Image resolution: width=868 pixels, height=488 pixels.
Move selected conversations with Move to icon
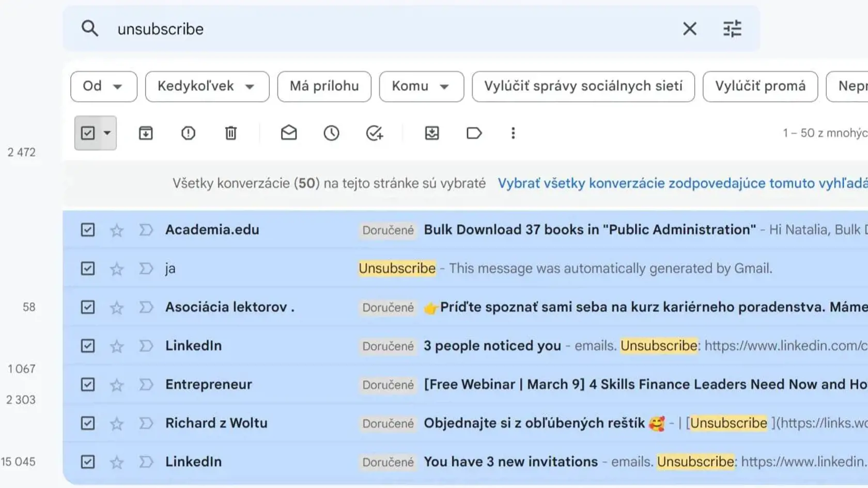(x=432, y=133)
